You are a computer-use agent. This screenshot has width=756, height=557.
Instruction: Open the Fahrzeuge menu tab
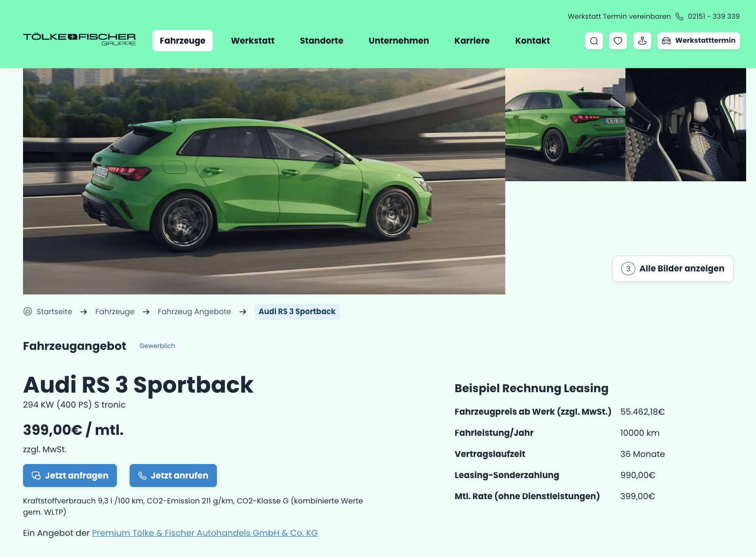[183, 41]
